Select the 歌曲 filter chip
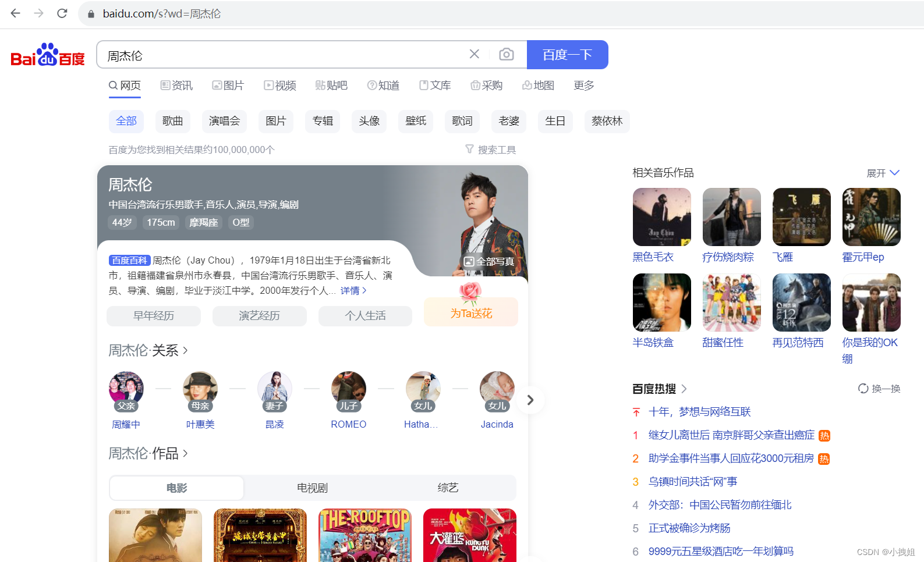Image resolution: width=924 pixels, height=562 pixels. (x=172, y=121)
